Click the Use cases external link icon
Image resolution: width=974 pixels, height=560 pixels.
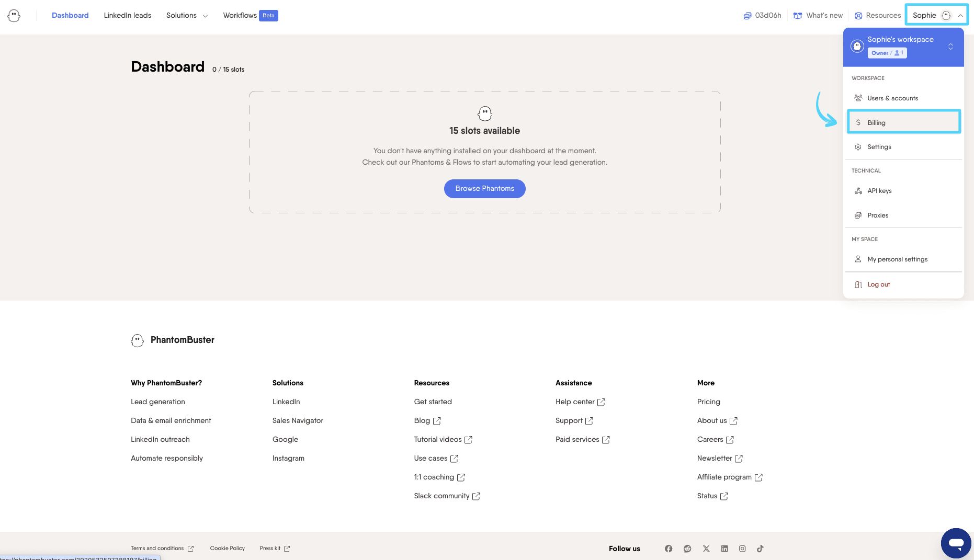click(x=454, y=459)
